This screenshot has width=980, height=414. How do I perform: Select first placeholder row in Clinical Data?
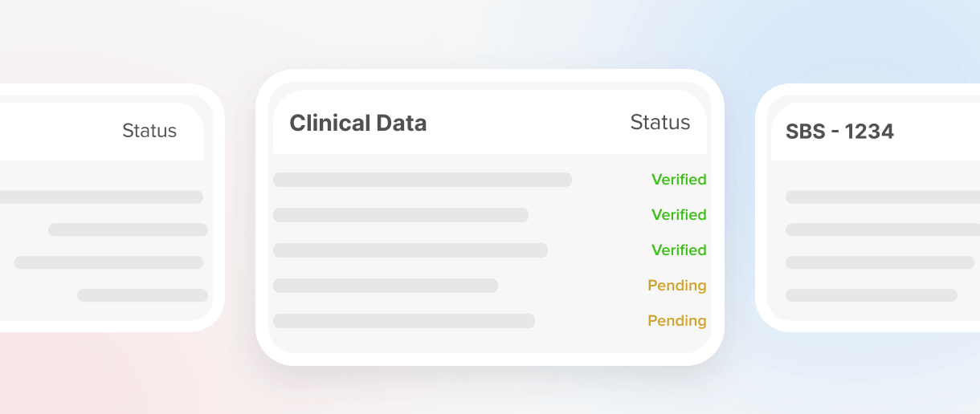click(422, 180)
